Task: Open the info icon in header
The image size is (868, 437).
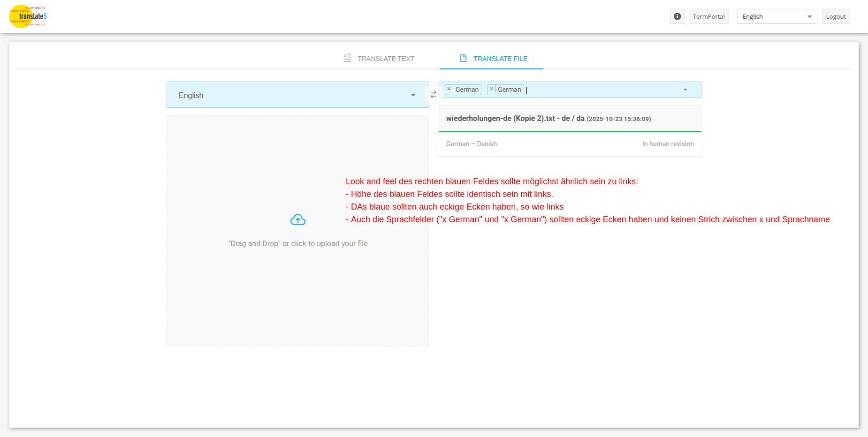Action: pos(677,16)
